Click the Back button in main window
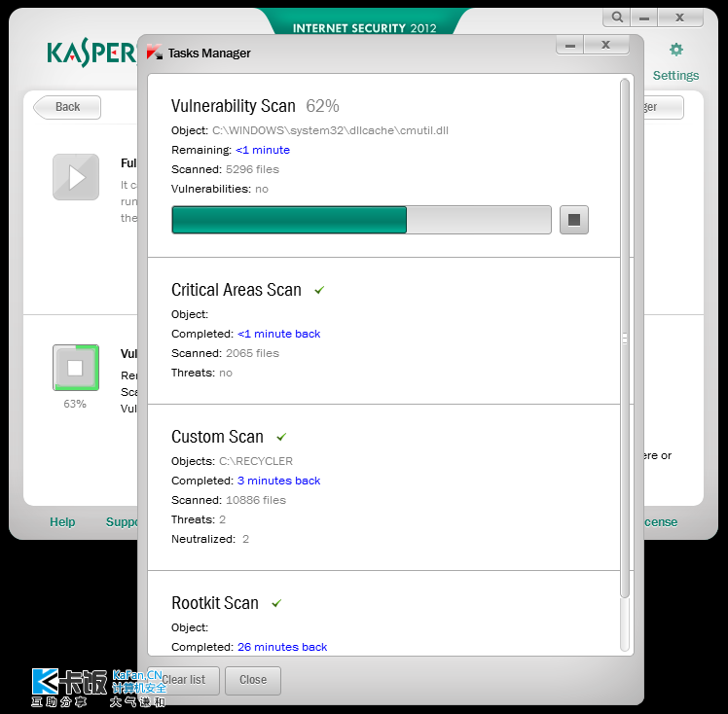The image size is (728, 714). [x=67, y=107]
